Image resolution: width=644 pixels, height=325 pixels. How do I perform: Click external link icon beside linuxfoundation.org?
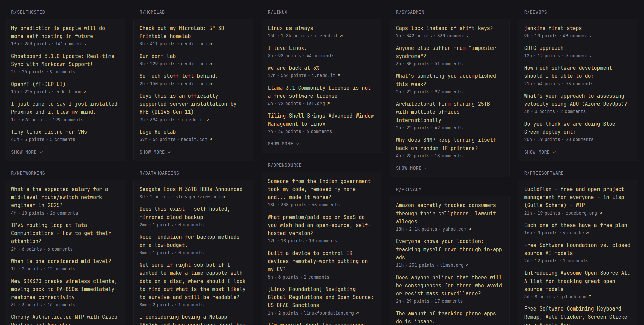[x=357, y=313]
